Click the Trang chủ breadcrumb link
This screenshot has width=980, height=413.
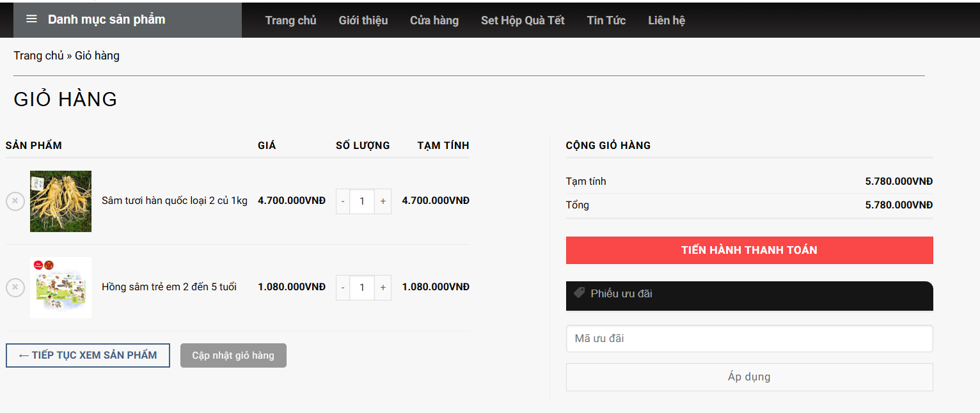coord(38,56)
